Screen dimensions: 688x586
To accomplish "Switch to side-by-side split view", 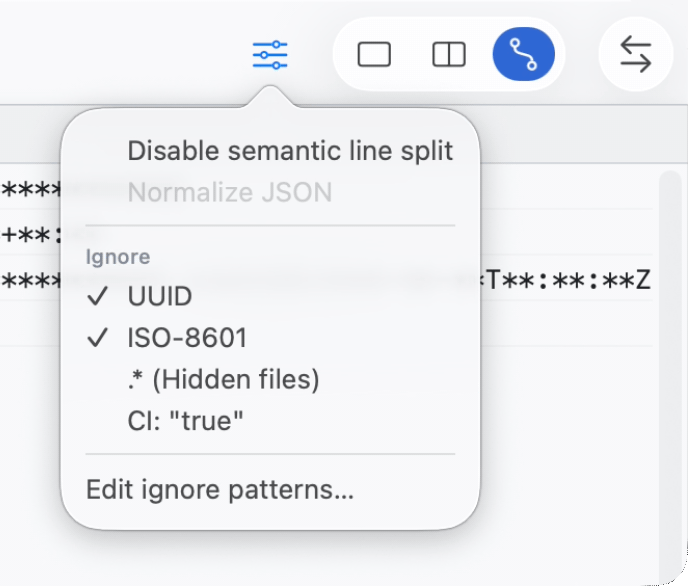I will click(449, 54).
